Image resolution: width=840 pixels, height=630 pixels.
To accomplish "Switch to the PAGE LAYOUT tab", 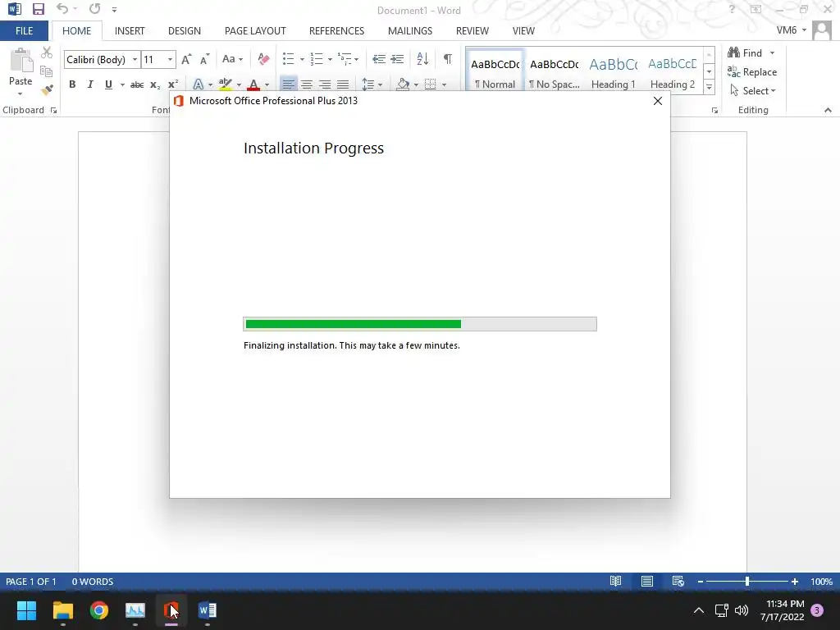I will coord(255,31).
